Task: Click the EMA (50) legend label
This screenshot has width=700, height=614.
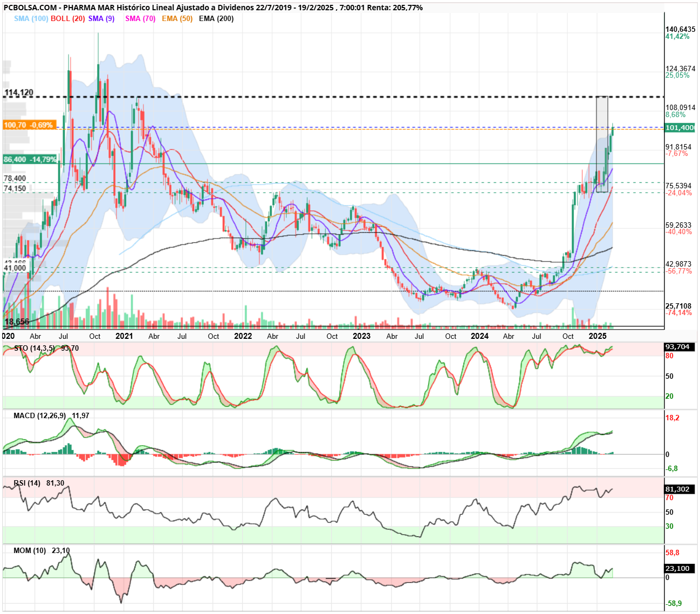Action: pyautogui.click(x=177, y=18)
